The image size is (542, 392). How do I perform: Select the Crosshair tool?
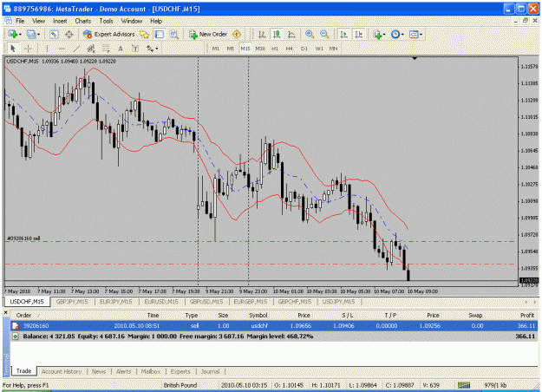click(28, 49)
